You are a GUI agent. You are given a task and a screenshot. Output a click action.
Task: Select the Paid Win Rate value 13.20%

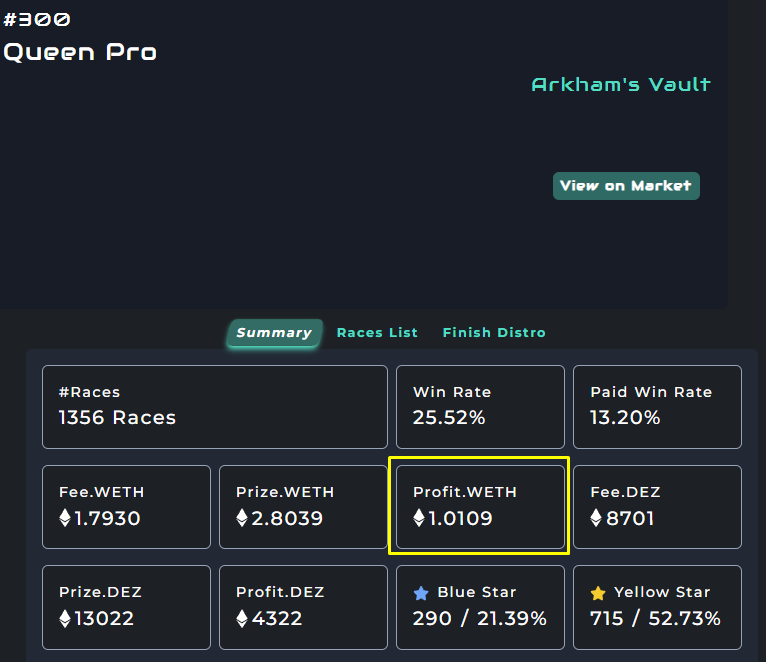(625, 418)
